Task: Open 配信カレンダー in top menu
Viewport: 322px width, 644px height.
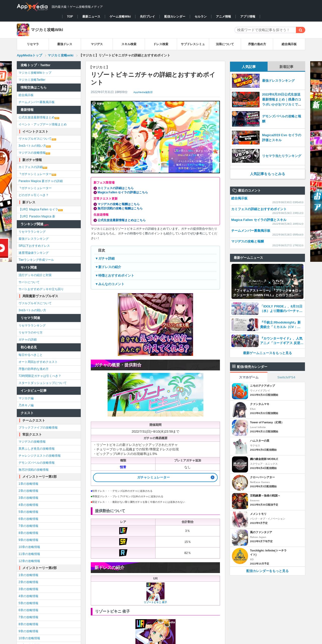Action: (175, 17)
